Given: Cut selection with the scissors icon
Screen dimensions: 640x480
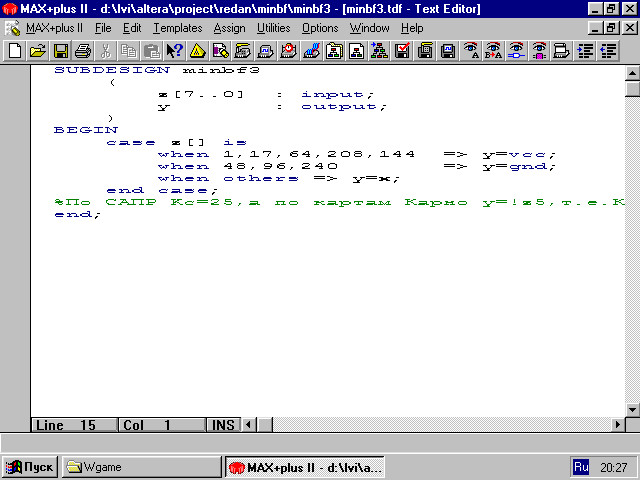Looking at the screenshot, I should (x=106, y=51).
